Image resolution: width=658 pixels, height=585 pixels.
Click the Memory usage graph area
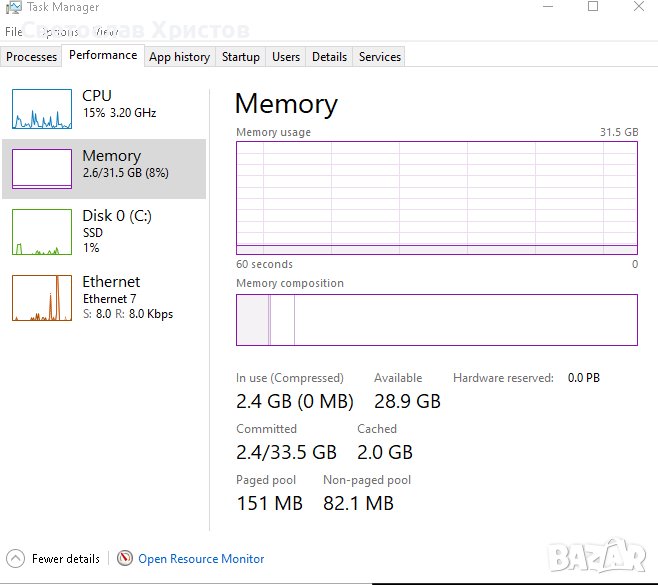436,198
